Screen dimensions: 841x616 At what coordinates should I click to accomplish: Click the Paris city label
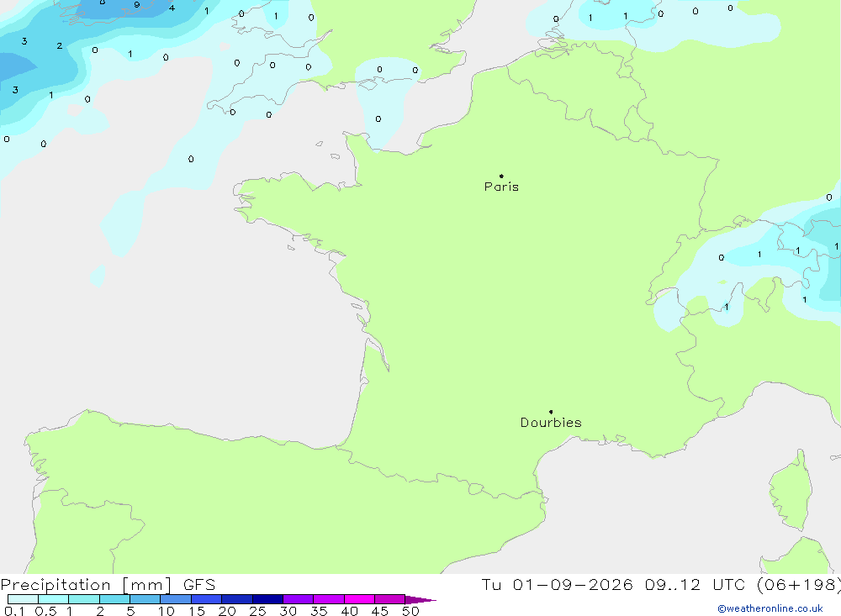501,187
